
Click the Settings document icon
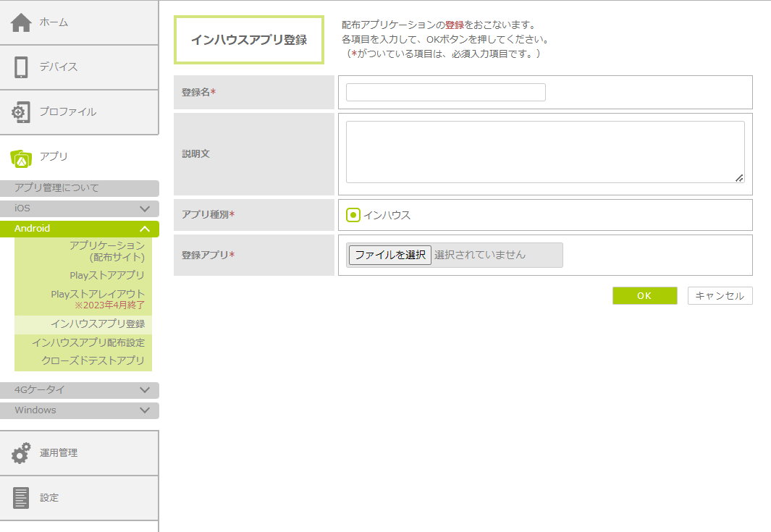point(21,498)
